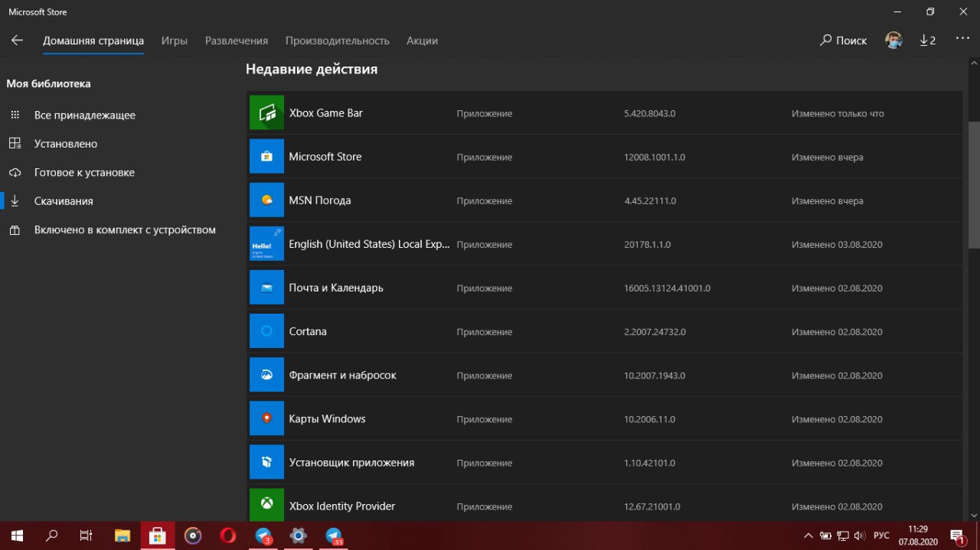Open the English (United States) Local Experience name
The image size is (980, 550).
[x=370, y=244]
